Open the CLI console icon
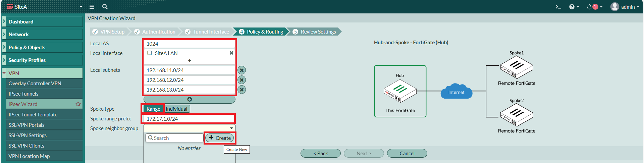 point(558,7)
